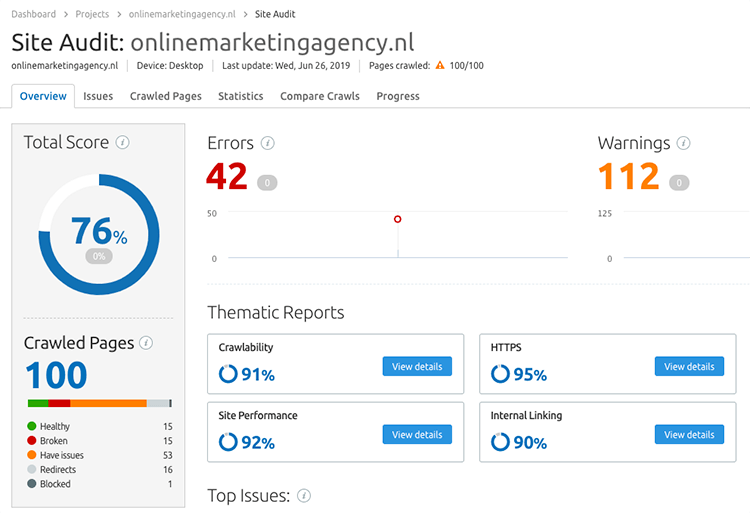The width and height of the screenshot is (750, 513).
Task: Click the orange segment of crawled pages bar
Action: 108,404
